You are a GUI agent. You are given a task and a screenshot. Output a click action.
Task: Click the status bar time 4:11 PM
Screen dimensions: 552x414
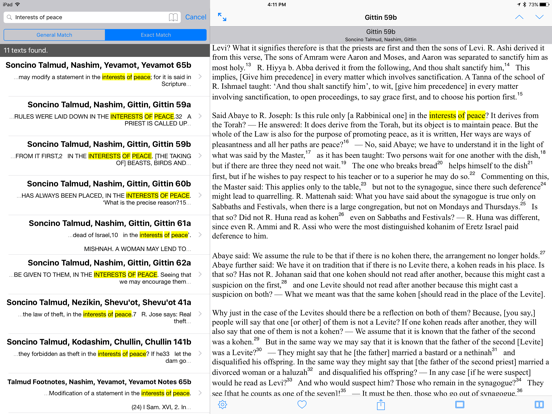coord(277,5)
